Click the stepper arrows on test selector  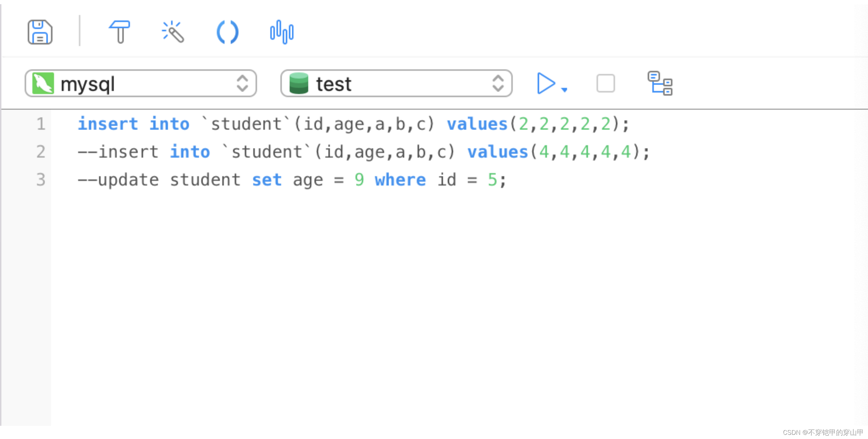tap(498, 83)
